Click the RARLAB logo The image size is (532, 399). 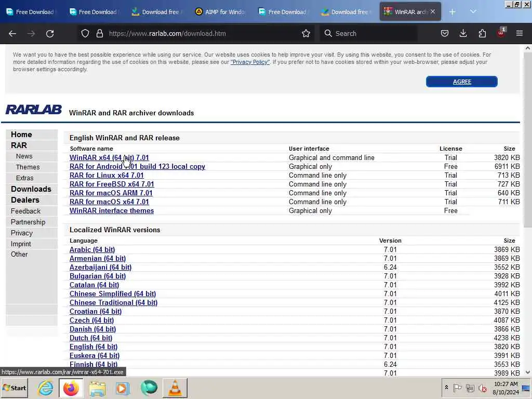[34, 110]
